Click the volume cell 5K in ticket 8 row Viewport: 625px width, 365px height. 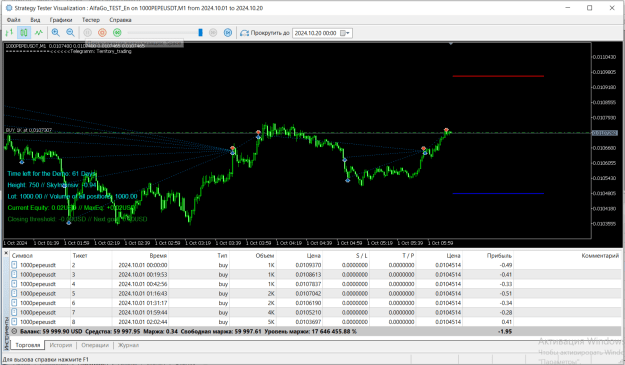coord(271,322)
